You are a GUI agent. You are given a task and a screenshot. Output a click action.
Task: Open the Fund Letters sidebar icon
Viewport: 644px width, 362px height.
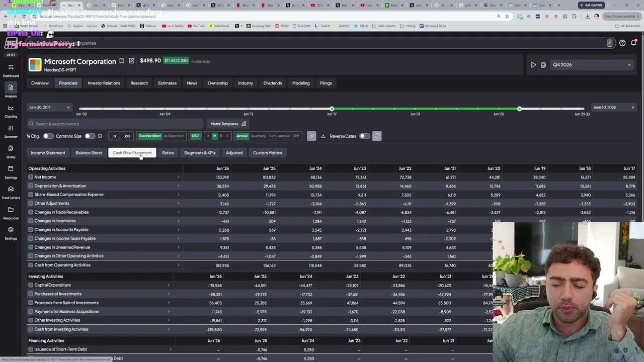[x=11, y=189]
